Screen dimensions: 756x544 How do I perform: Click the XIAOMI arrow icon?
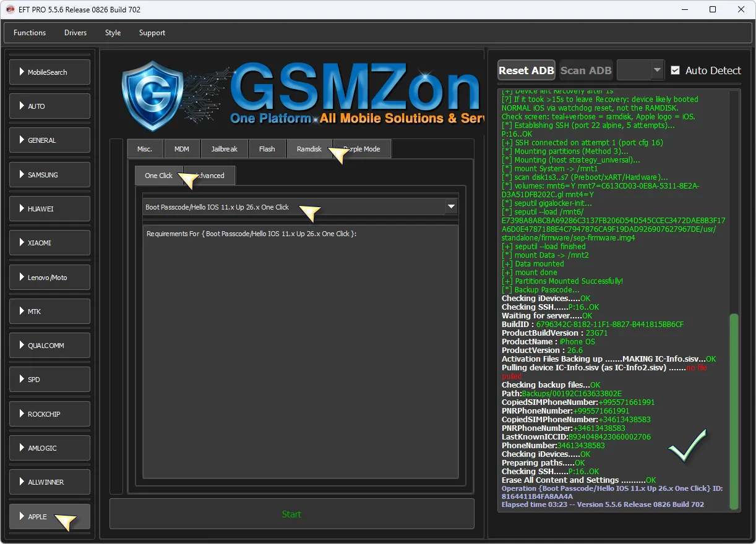tap(22, 243)
